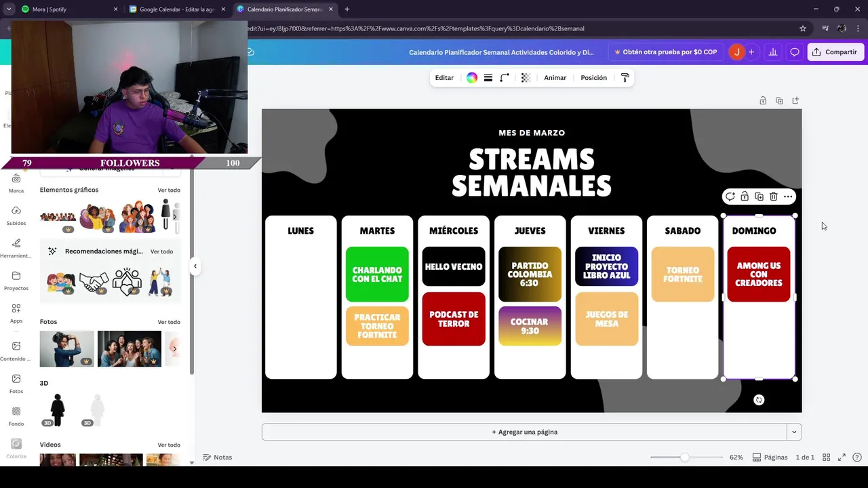Click the J user avatar
Image resolution: width=868 pixels, height=488 pixels.
736,52
